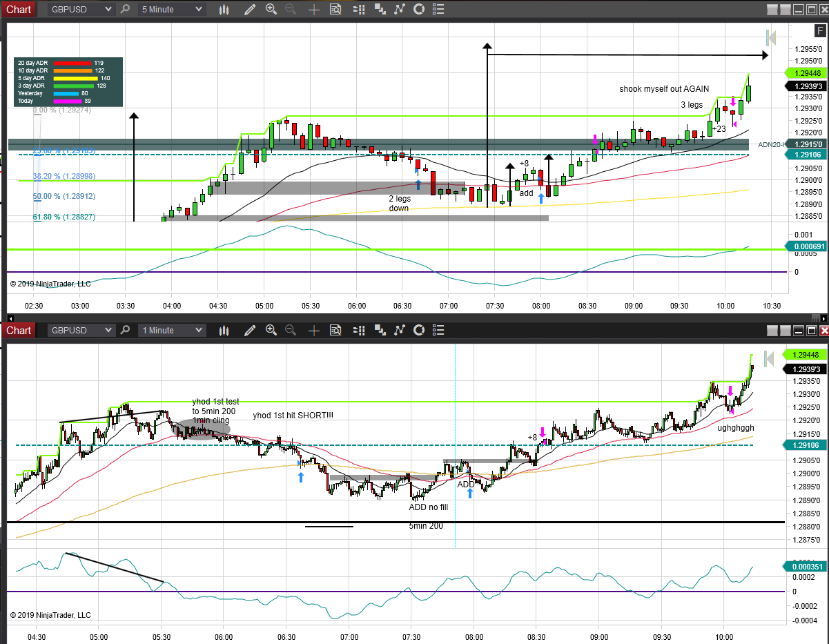Viewport: 829px width, 644px height.
Task: Click the ADN20 level label on 5 Minute chart
Action: [770, 144]
